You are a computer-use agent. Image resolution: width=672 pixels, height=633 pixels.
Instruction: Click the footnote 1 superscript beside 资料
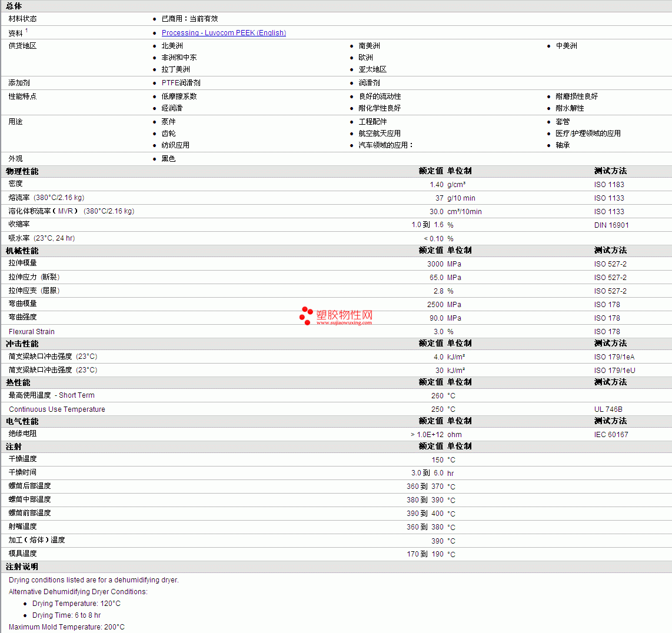pos(26,31)
